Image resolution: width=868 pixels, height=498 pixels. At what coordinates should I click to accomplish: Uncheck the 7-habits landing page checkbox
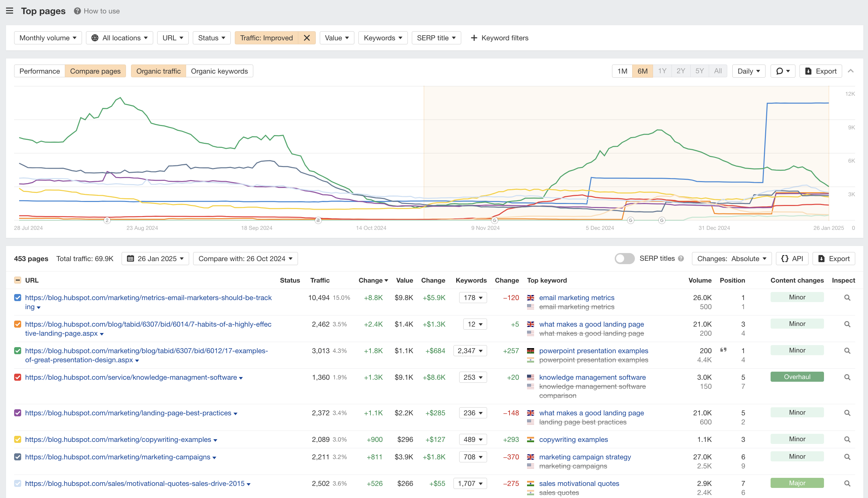pos(18,324)
